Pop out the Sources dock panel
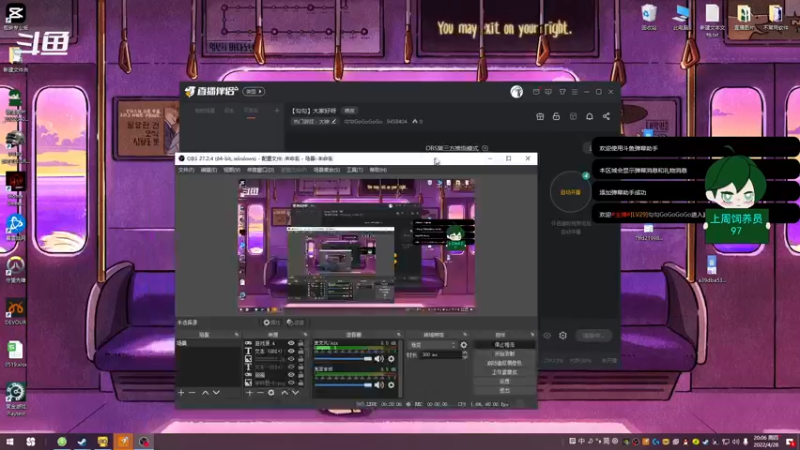This screenshot has width=800, height=450. pyautogui.click(x=305, y=335)
